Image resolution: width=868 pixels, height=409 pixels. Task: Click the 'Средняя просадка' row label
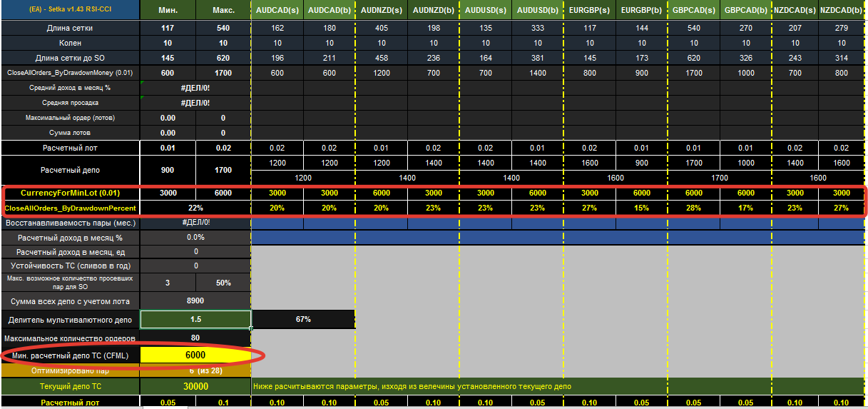pyautogui.click(x=70, y=103)
